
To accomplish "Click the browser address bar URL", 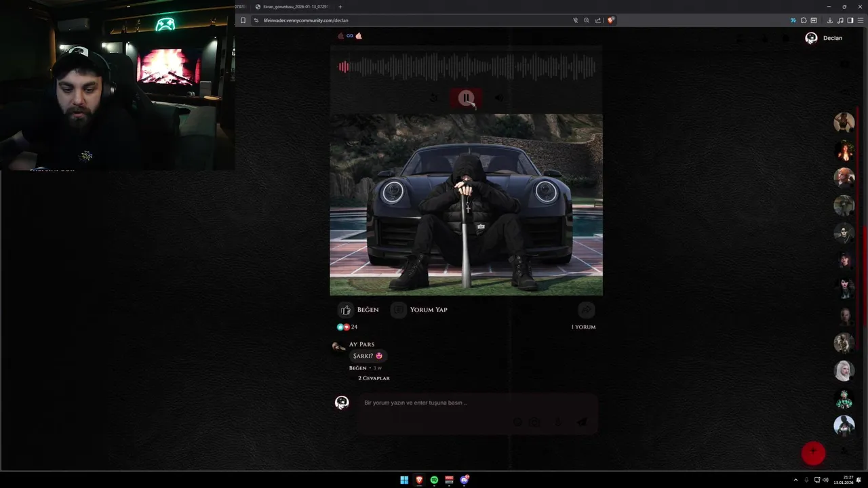I will [x=306, y=20].
